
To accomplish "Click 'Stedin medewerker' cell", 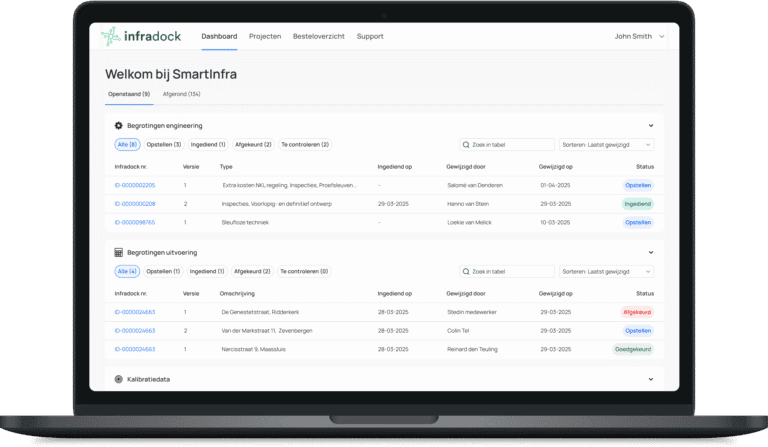I will 472,312.
